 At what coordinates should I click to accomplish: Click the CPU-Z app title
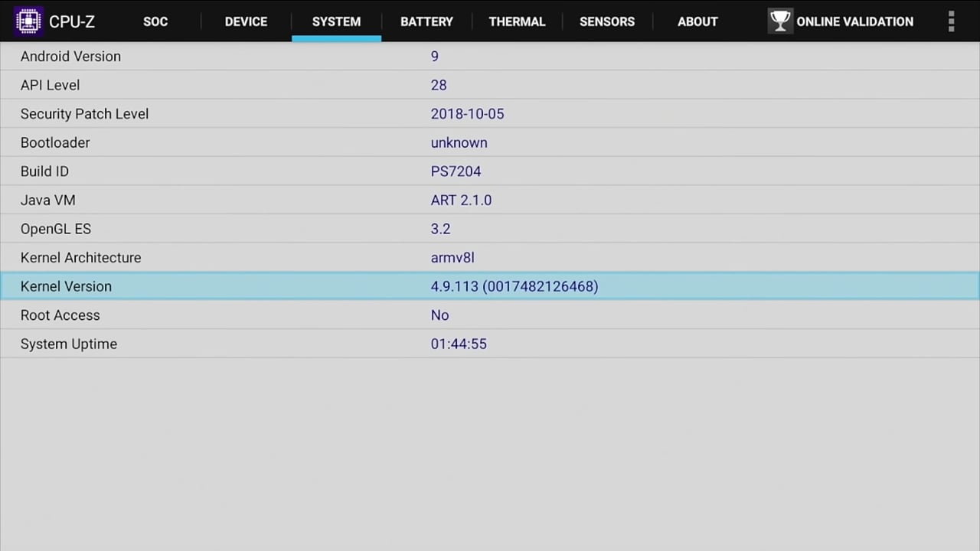tap(72, 21)
